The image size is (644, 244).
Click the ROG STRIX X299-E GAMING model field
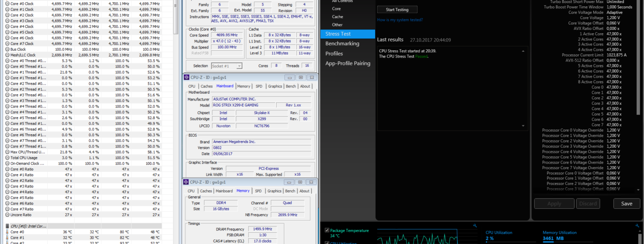(x=242, y=105)
